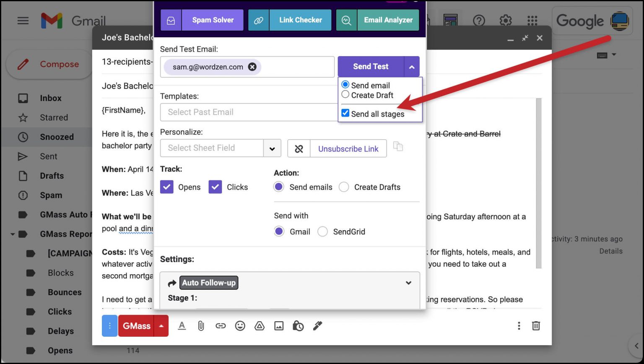Open the Google Drive insert icon
The height and width of the screenshot is (364, 644).
pos(260,326)
